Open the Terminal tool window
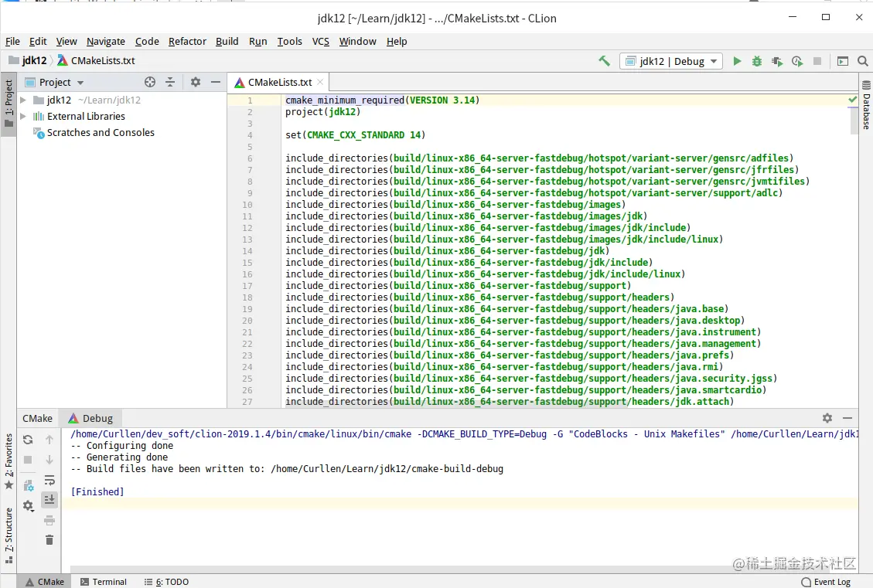The image size is (873, 588). tap(104, 582)
